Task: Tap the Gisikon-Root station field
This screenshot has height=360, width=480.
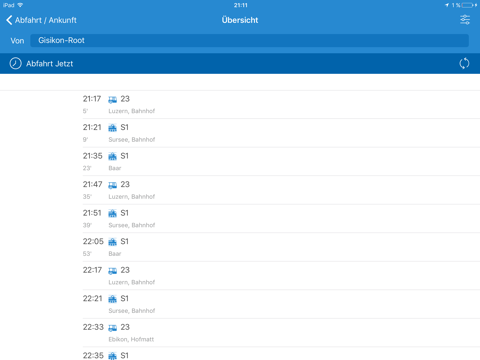Action: click(x=249, y=40)
